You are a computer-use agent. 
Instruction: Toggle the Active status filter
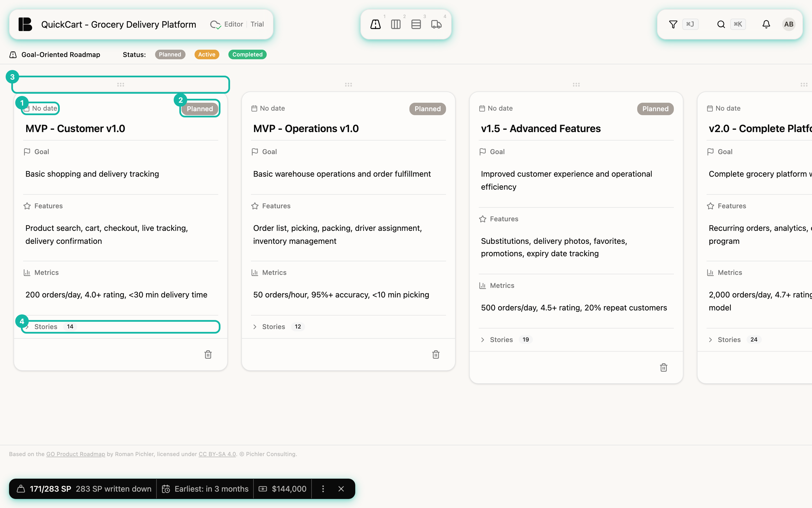(207, 54)
